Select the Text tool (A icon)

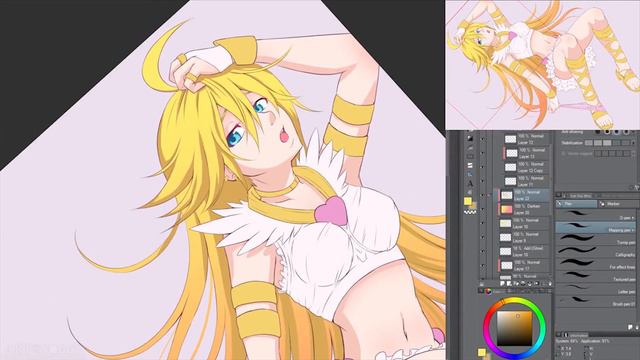click(x=470, y=183)
